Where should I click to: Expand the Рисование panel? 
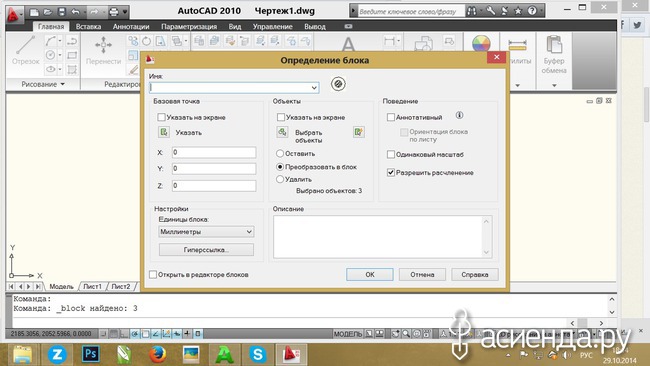[43, 84]
